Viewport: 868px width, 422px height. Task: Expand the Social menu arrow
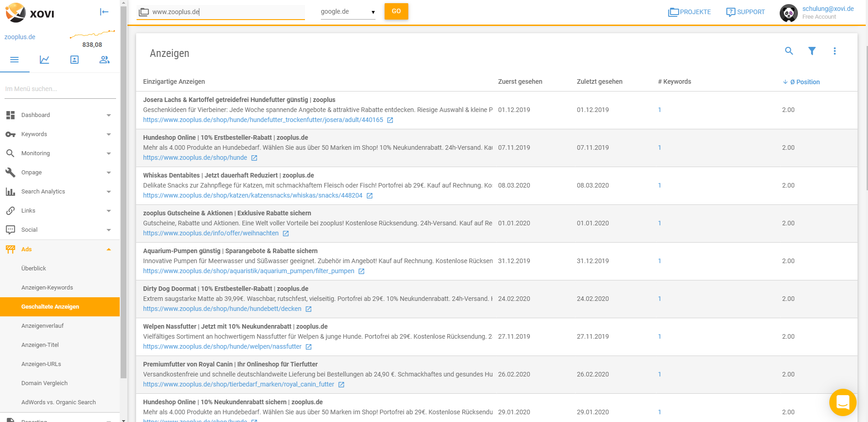[x=109, y=230]
